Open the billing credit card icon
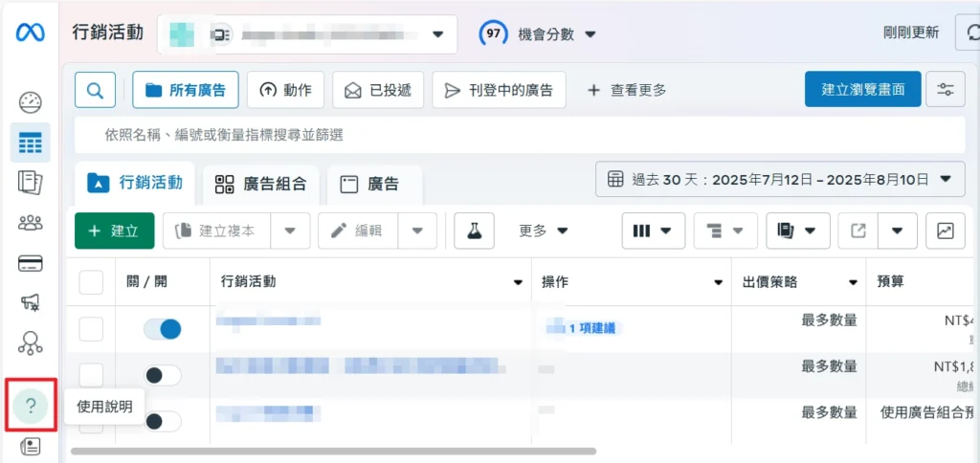Viewport: 980px width, 463px height. [x=30, y=264]
